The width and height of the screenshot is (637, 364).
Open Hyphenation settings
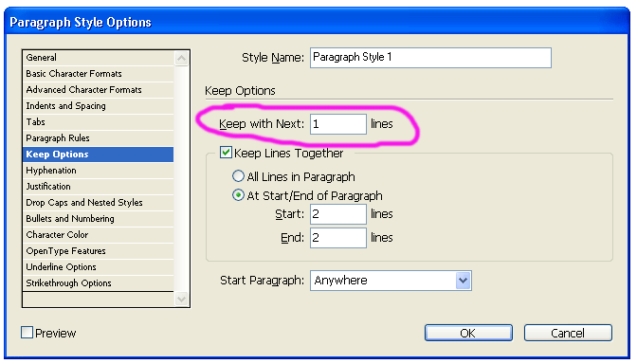[x=99, y=171]
